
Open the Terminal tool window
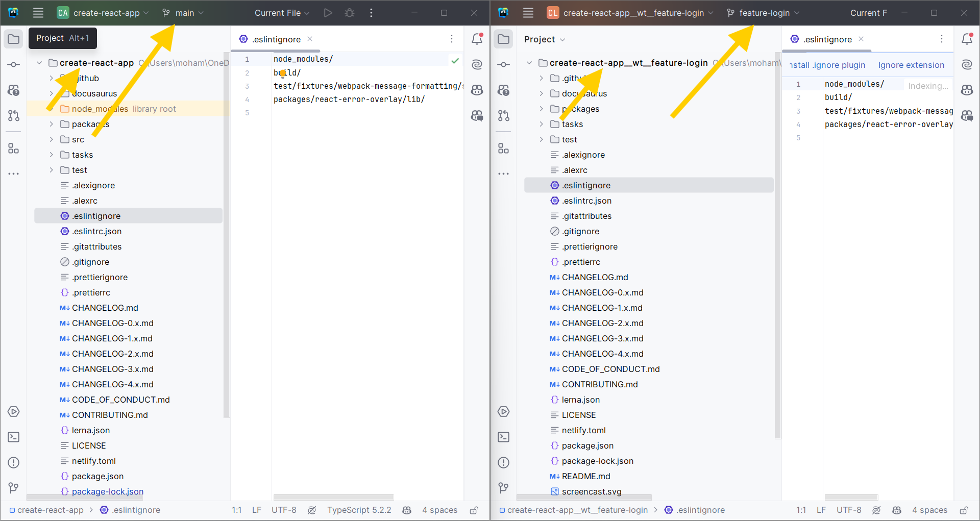pyautogui.click(x=14, y=437)
